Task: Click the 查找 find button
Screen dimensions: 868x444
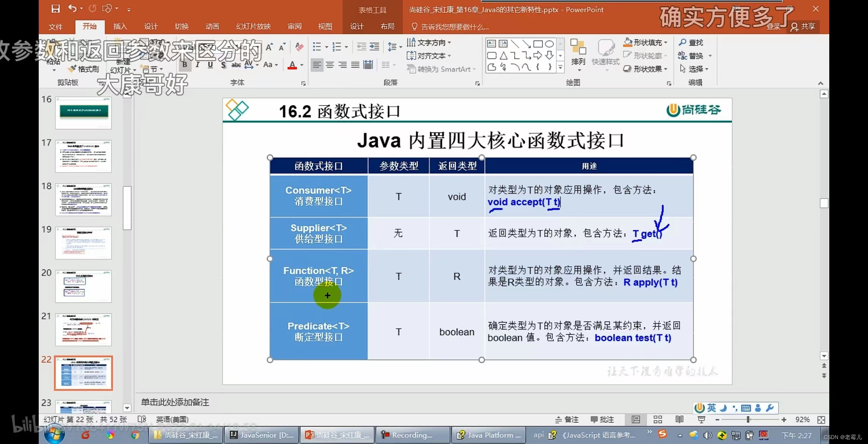Action: click(691, 43)
